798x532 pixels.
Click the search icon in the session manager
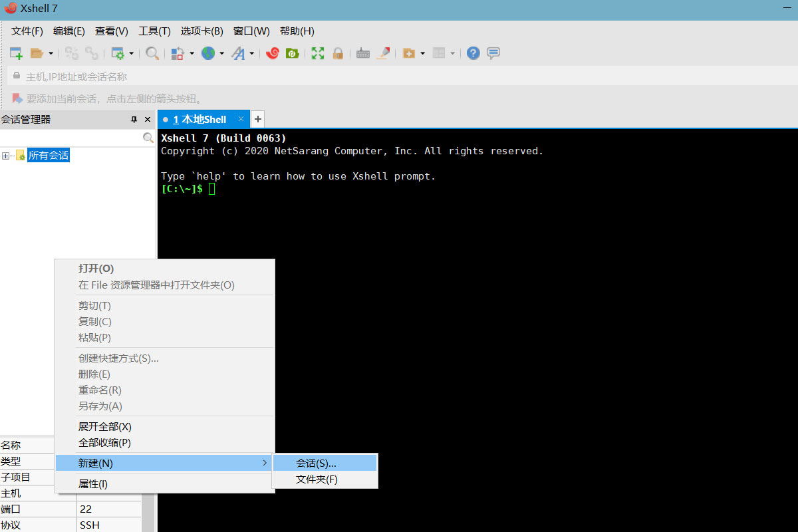pyautogui.click(x=148, y=138)
